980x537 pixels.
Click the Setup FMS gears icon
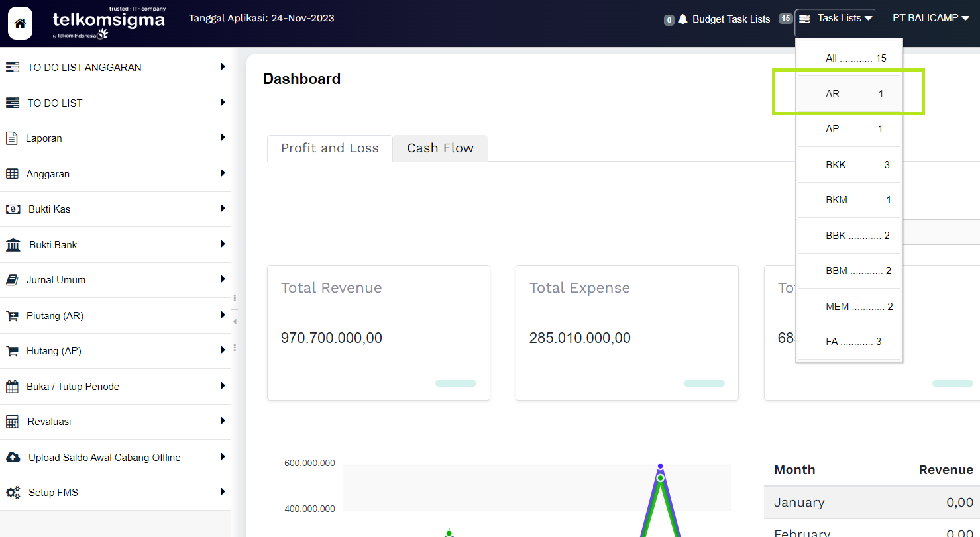click(x=13, y=493)
